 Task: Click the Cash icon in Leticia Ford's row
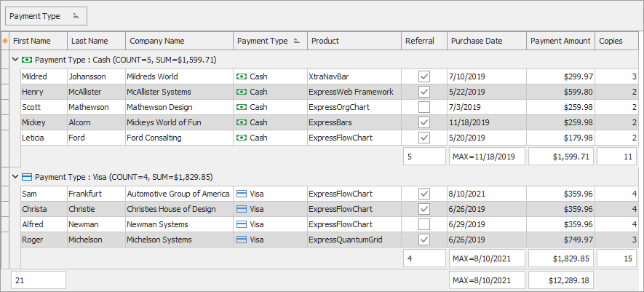point(242,138)
